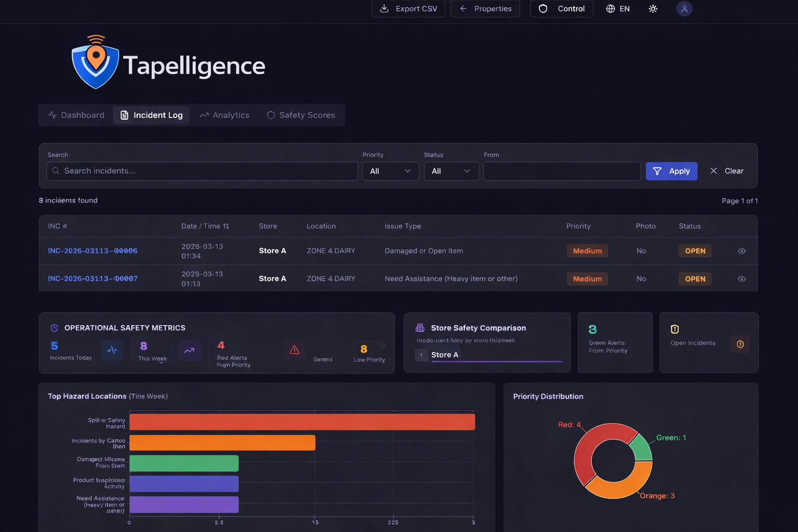Click Medium badge in Need Assistance row
Viewport: 798px width, 532px height.
click(587, 279)
